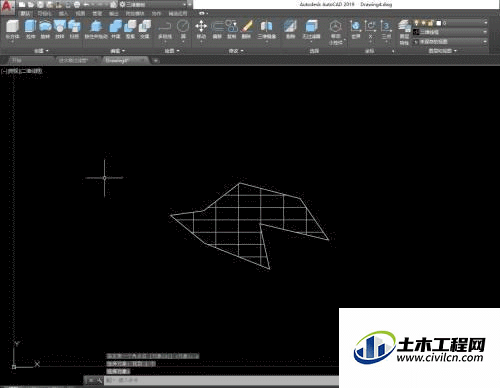Screen dimensions: 500x388
Task: Switch to the 默认 (Default) ribbon tab
Action: (25, 13)
